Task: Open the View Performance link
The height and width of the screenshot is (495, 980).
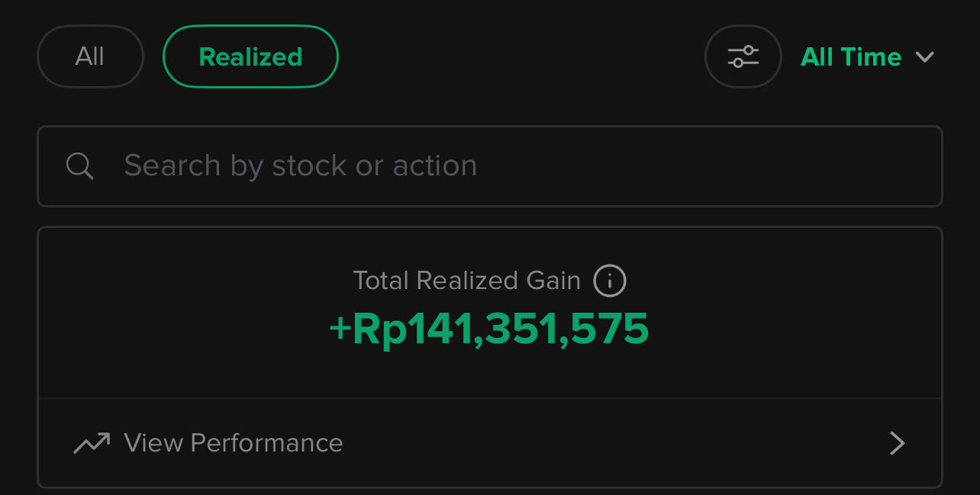Action: click(234, 443)
